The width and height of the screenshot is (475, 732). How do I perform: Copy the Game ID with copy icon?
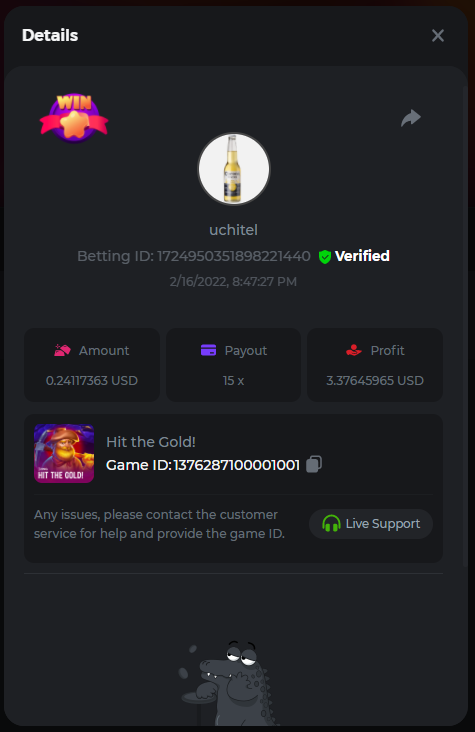314,465
